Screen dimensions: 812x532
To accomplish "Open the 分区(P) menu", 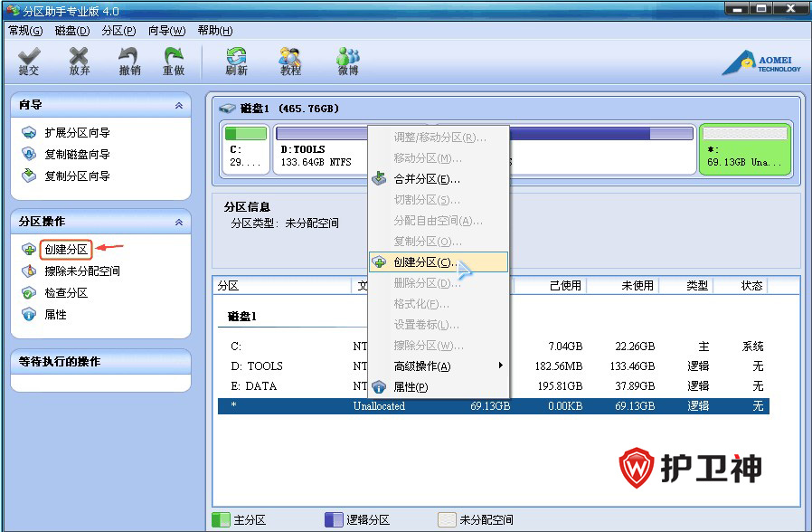I will pyautogui.click(x=118, y=31).
